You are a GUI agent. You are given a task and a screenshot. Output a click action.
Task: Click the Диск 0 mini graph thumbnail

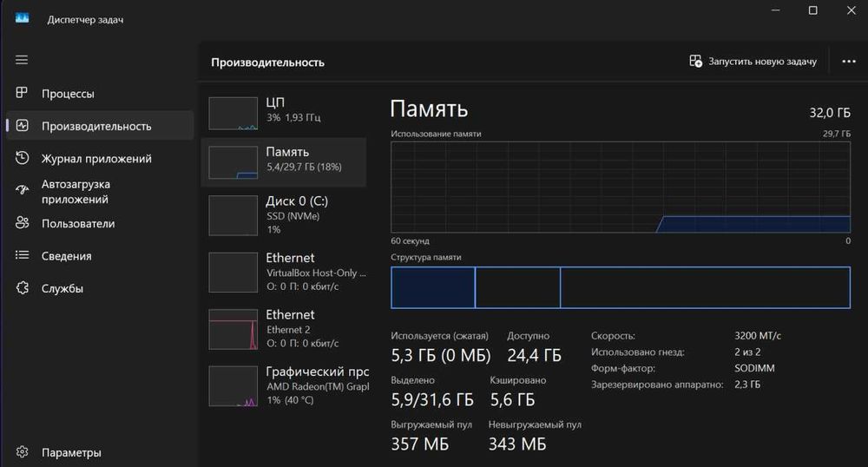pos(233,216)
